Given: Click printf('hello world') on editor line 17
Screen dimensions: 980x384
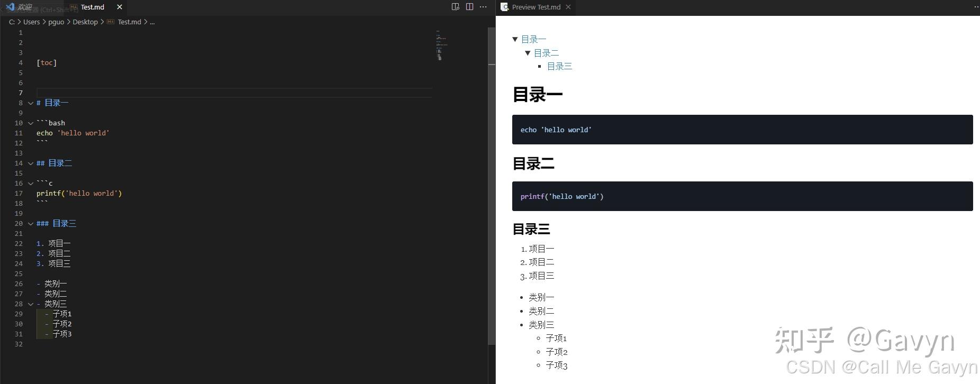Looking at the screenshot, I should 79,193.
